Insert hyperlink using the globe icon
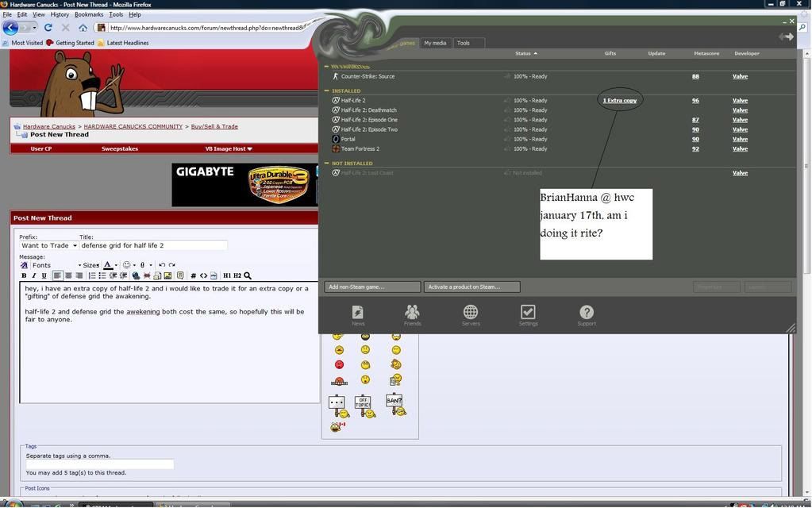Viewport: 812px width, 508px height. coord(136,275)
